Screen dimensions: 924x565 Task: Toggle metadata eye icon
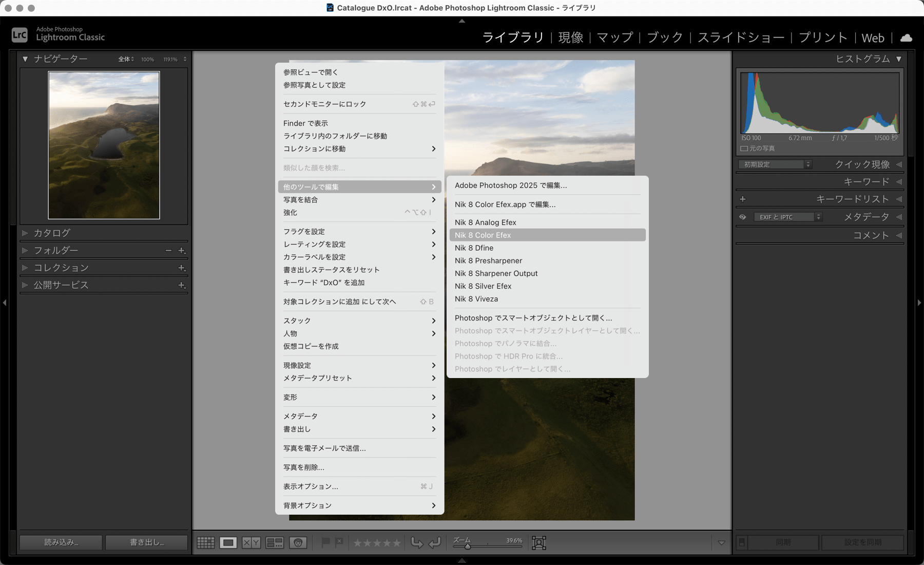[742, 217]
